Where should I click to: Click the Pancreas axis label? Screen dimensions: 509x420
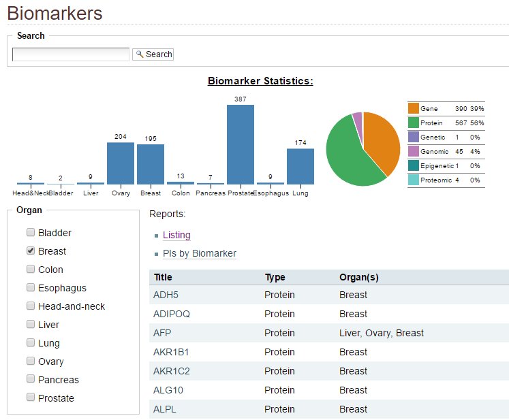tap(211, 193)
